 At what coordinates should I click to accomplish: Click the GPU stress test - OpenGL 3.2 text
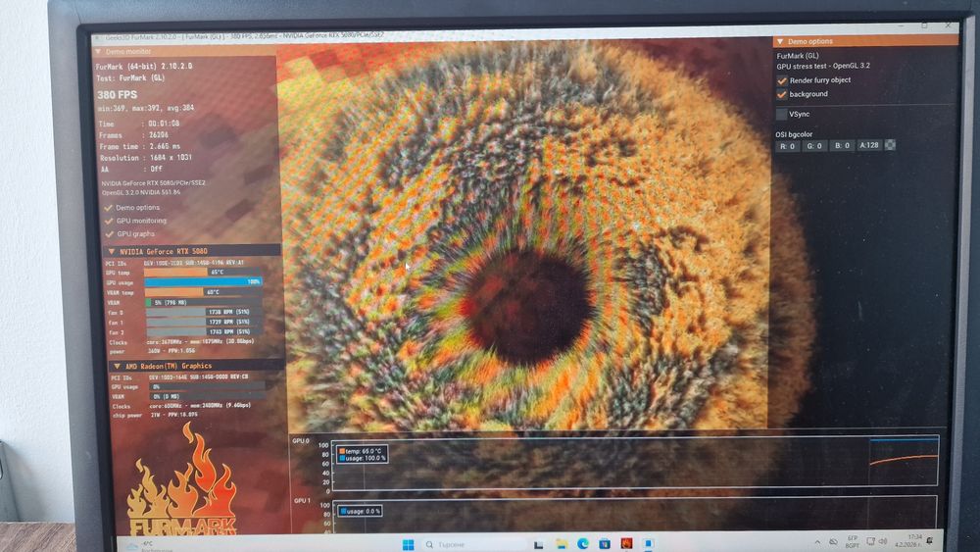point(823,66)
